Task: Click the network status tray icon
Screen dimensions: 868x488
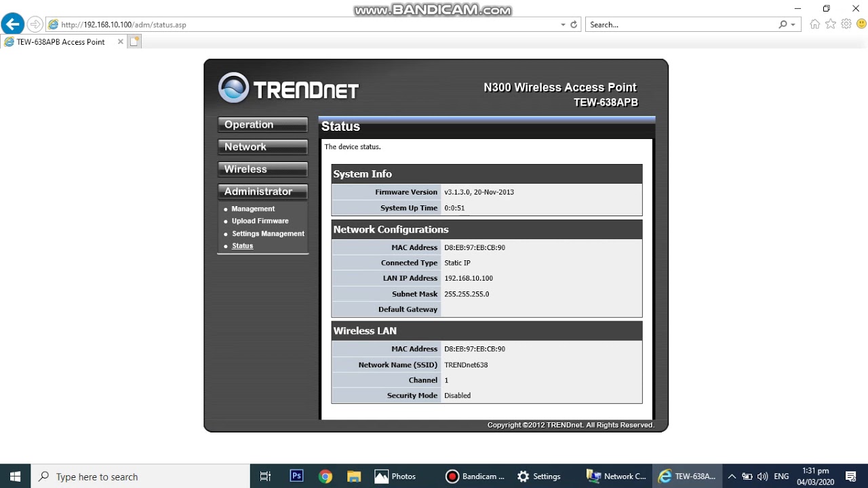Action: pos(747,476)
